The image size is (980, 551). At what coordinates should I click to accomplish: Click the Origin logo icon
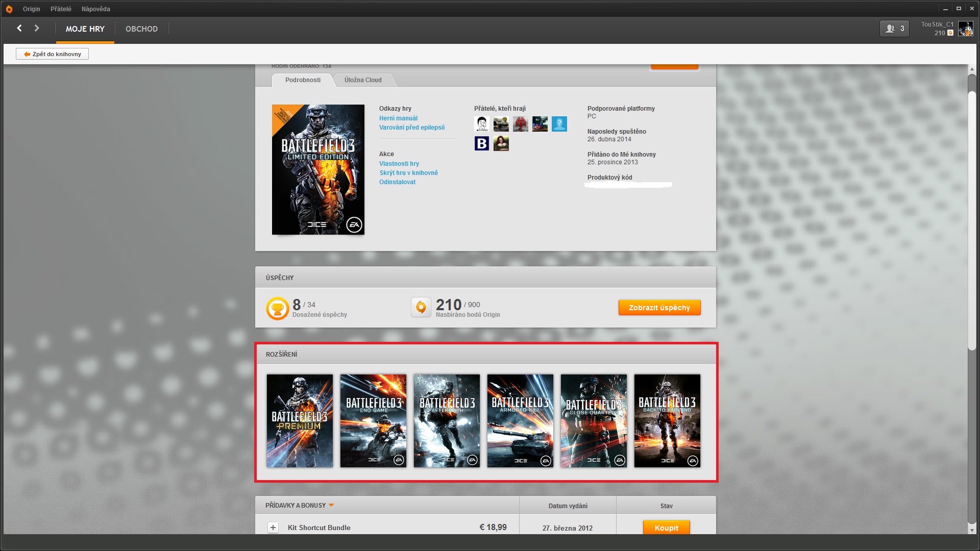click(x=9, y=9)
